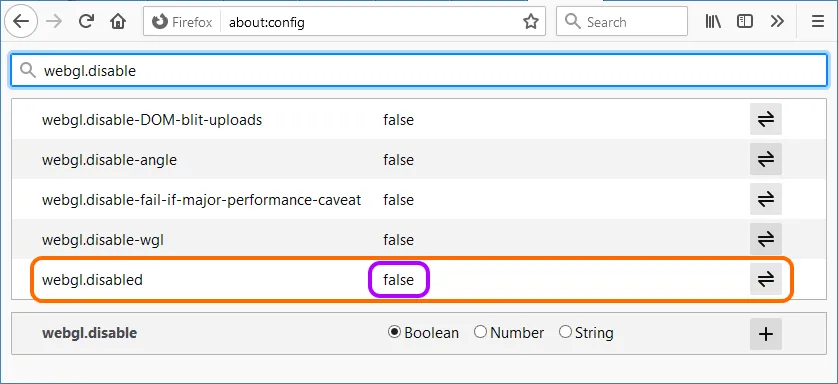Bookmark this page with the star
The height and width of the screenshot is (384, 838).
tap(530, 22)
